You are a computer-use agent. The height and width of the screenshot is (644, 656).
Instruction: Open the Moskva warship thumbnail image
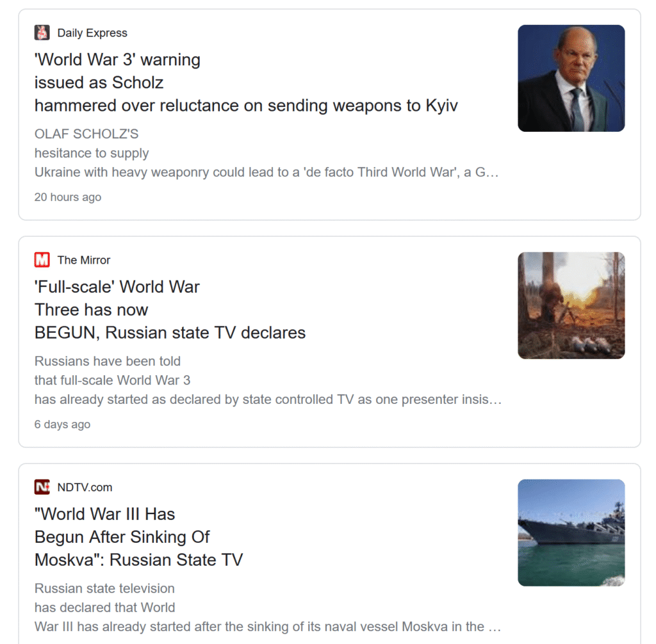[x=571, y=533]
